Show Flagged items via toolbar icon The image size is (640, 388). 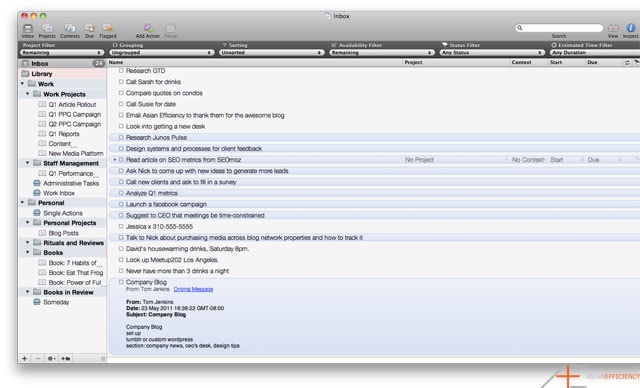coord(108,28)
